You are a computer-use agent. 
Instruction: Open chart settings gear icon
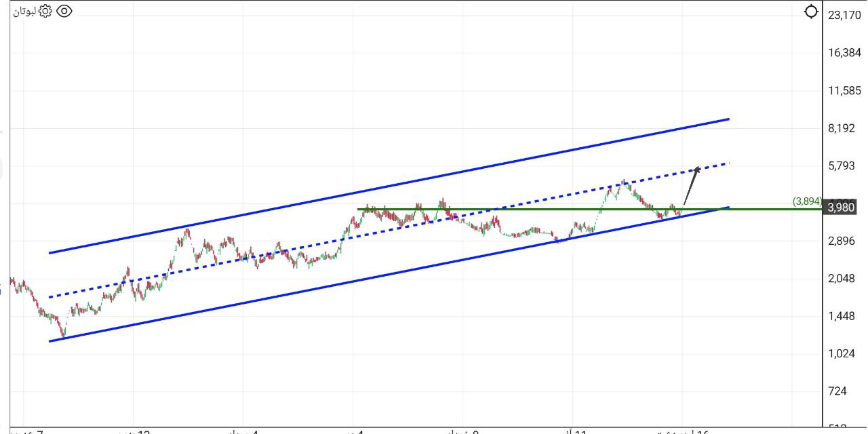(x=45, y=11)
